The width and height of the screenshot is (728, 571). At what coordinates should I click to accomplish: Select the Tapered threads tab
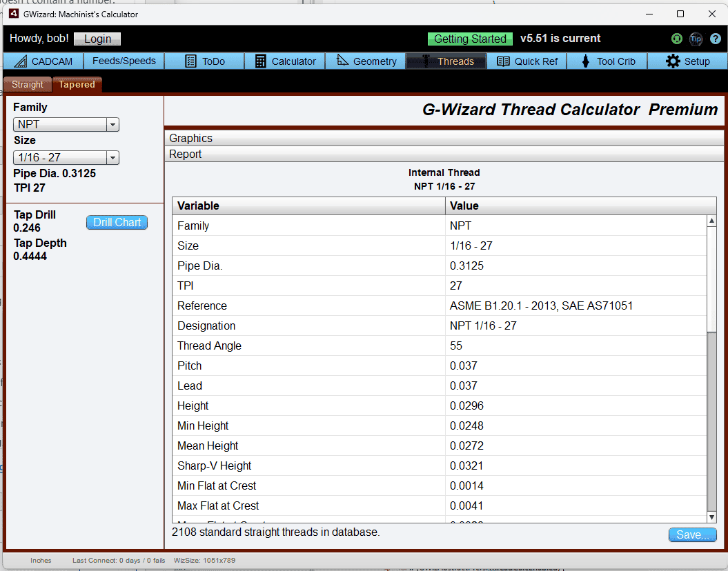pyautogui.click(x=77, y=84)
